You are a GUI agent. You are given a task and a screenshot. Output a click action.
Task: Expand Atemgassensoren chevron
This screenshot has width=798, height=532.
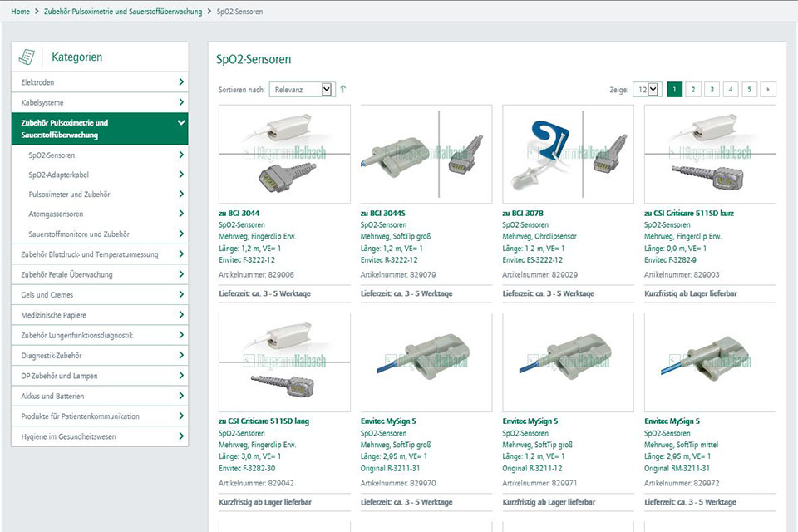(x=181, y=214)
